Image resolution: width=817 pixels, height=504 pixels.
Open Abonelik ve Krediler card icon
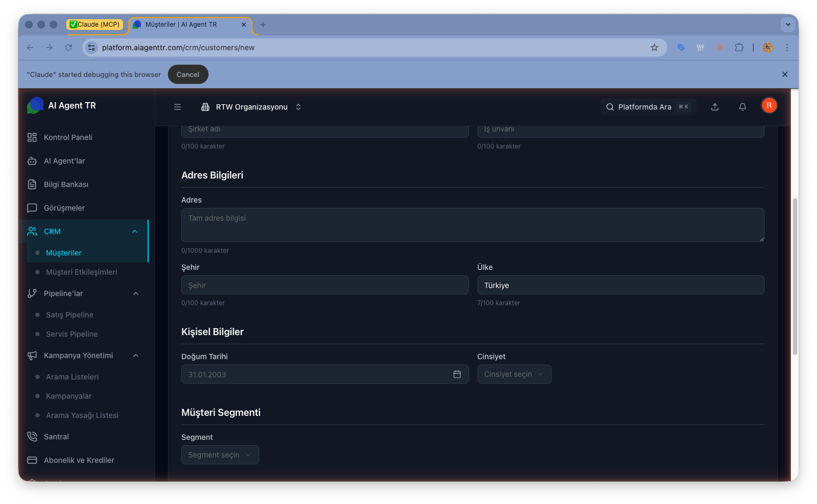32,460
